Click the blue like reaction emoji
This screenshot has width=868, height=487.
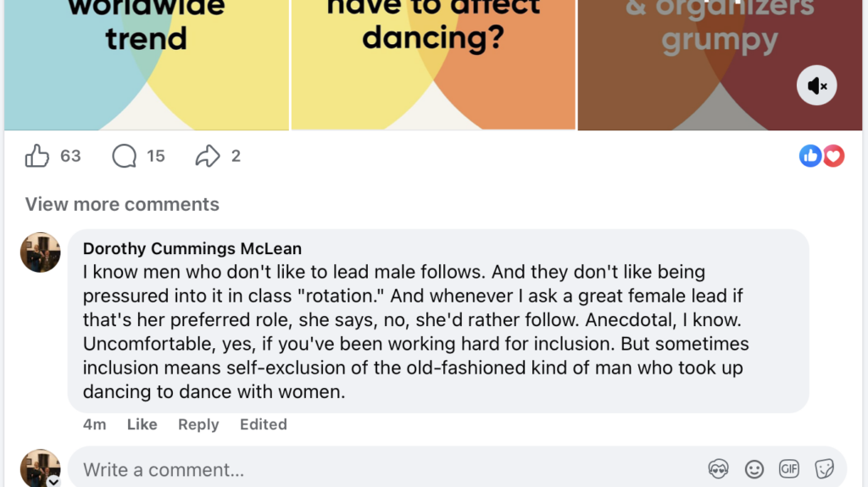click(x=810, y=156)
